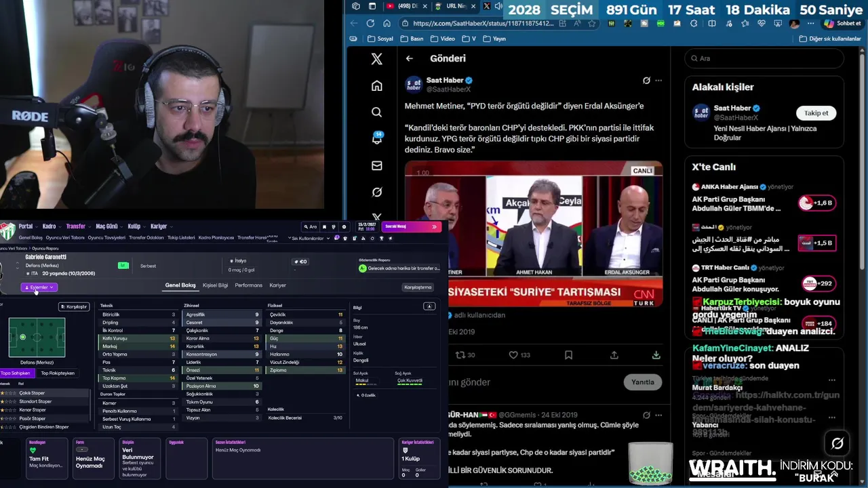Open the Video bookmarks folder
Image resolution: width=868 pixels, height=488 pixels.
[442, 39]
